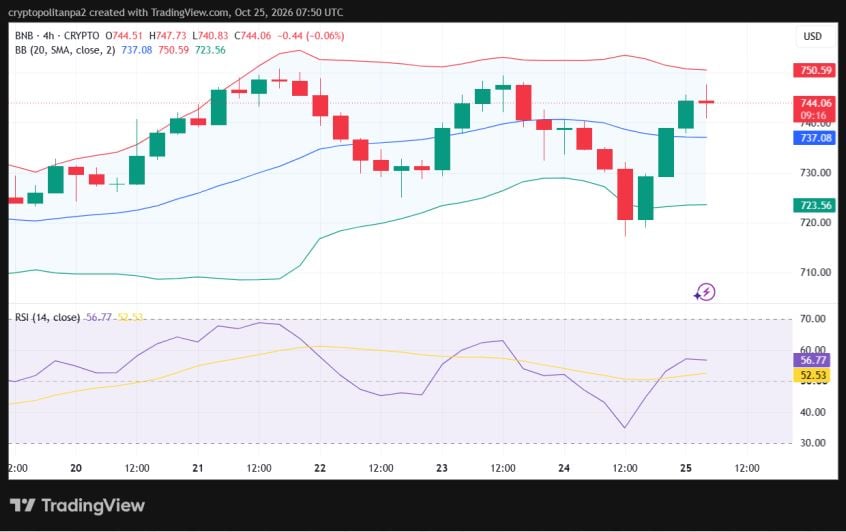Click the C744.06 close value
846x532 pixels.
253,36
